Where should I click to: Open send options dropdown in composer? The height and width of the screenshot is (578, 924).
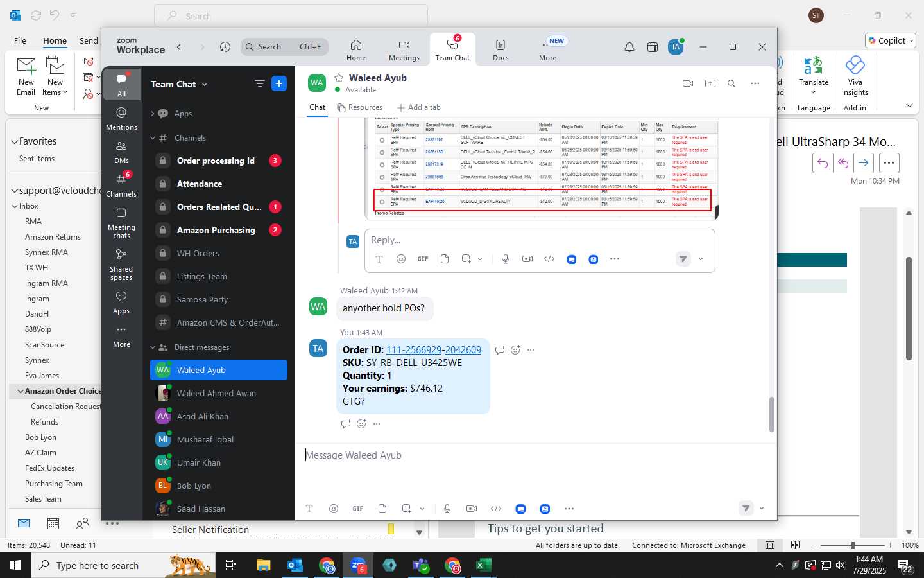click(x=762, y=509)
